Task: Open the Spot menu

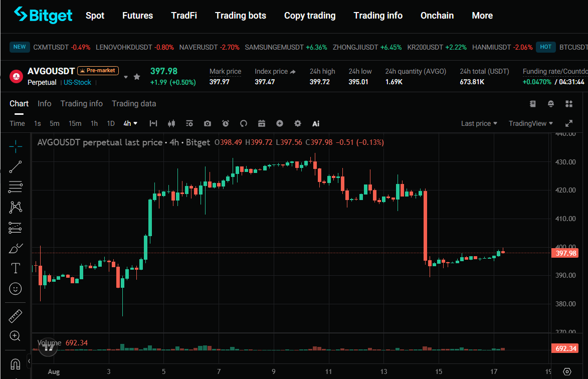Action: (95, 16)
